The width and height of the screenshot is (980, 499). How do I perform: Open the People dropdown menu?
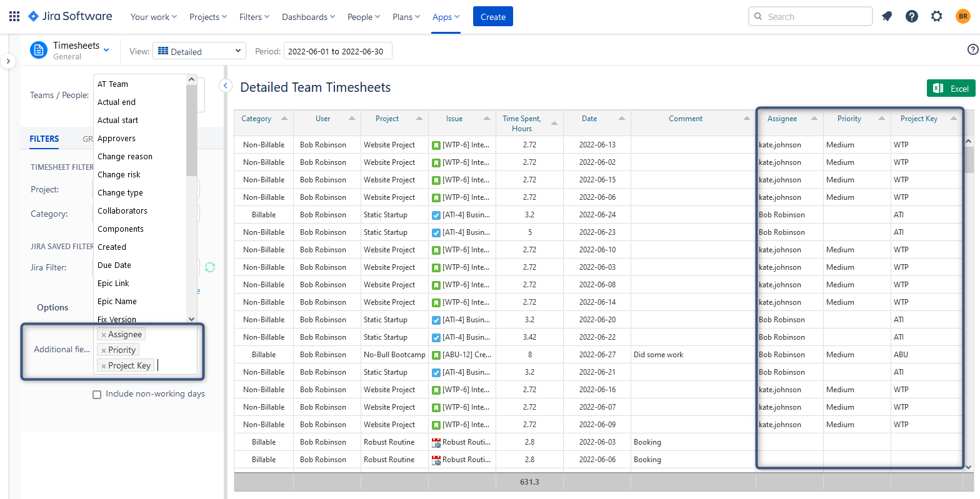(x=364, y=17)
